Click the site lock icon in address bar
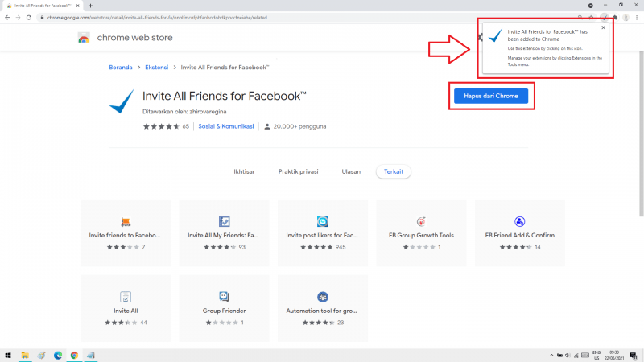This screenshot has width=644, height=362. pyautogui.click(x=42, y=18)
